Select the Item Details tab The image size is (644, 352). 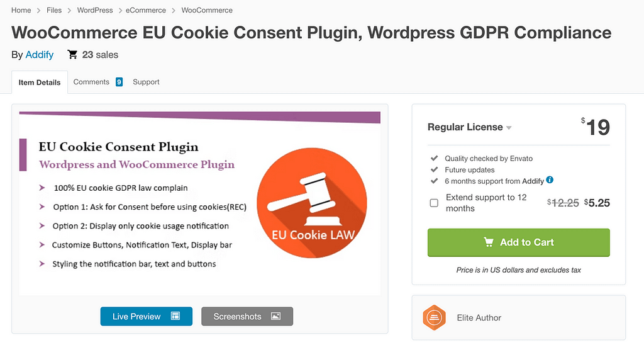(x=40, y=82)
